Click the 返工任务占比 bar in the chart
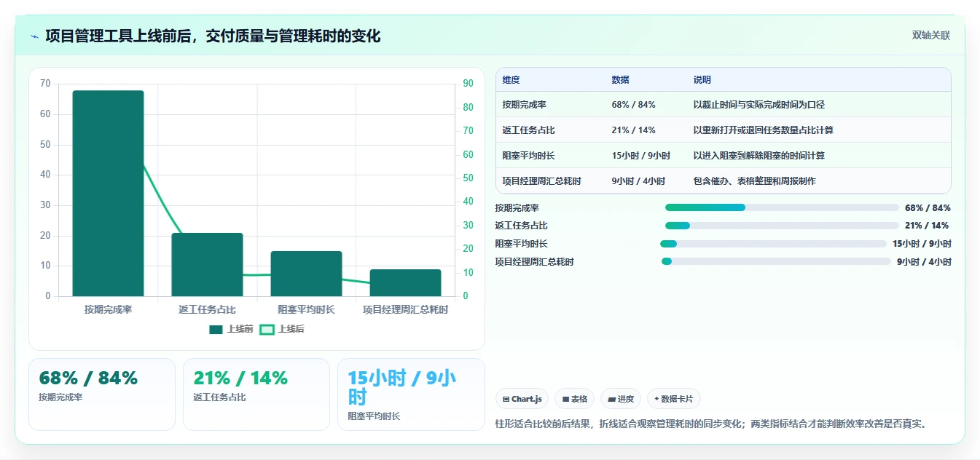 (x=207, y=265)
